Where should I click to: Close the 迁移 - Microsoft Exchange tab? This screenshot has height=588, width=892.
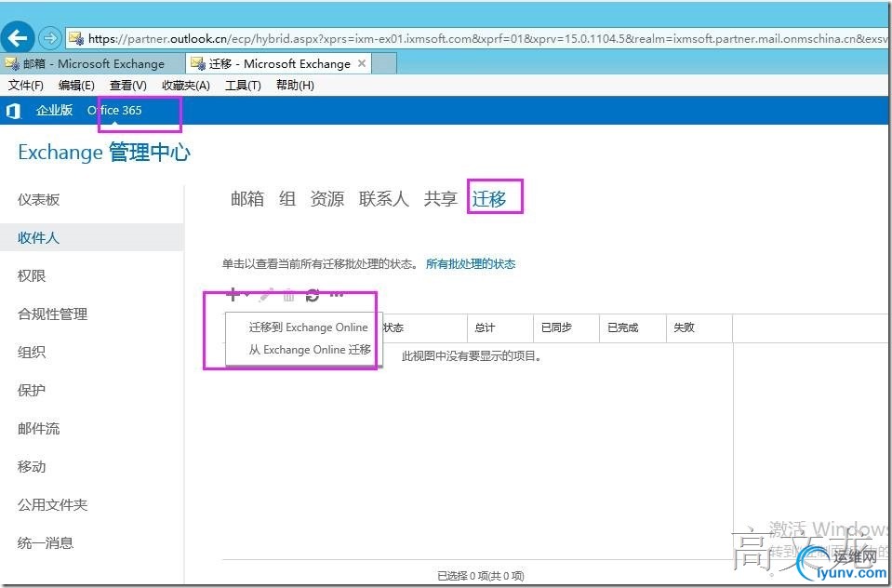pos(361,64)
